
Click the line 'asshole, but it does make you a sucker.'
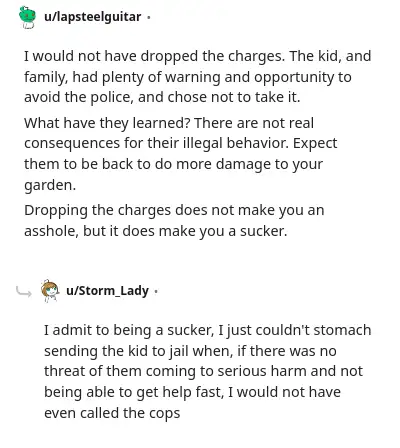(x=155, y=231)
